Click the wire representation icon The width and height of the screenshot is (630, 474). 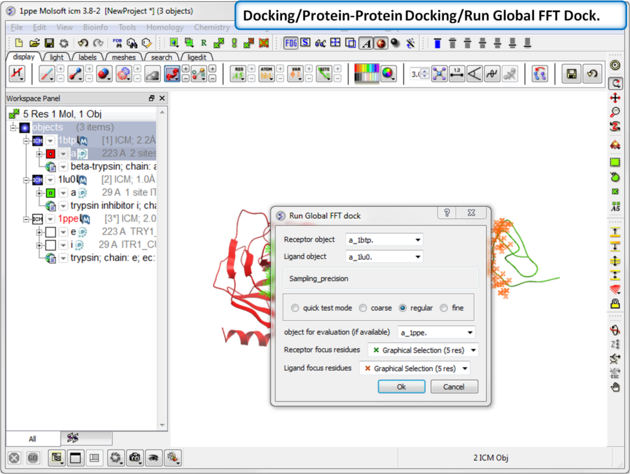47,74
